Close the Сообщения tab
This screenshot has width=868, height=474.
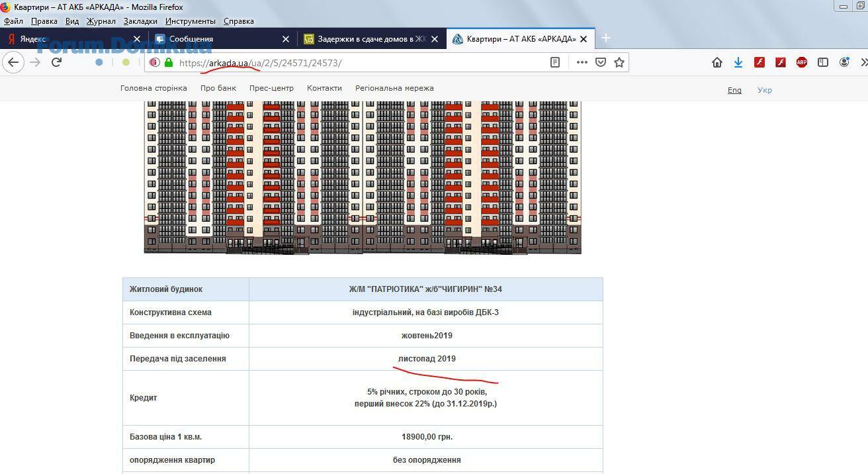[286, 39]
